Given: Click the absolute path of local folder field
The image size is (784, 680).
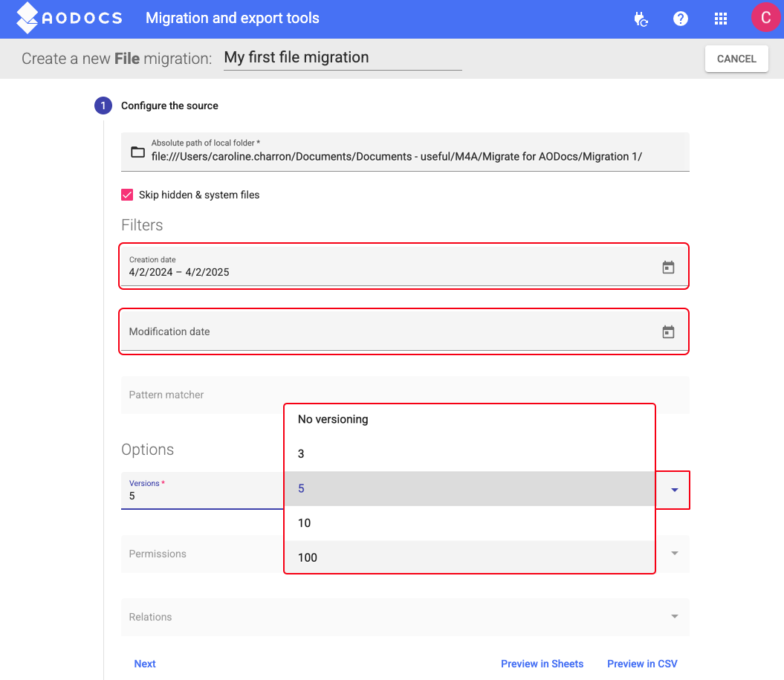Looking at the screenshot, I should (405, 152).
